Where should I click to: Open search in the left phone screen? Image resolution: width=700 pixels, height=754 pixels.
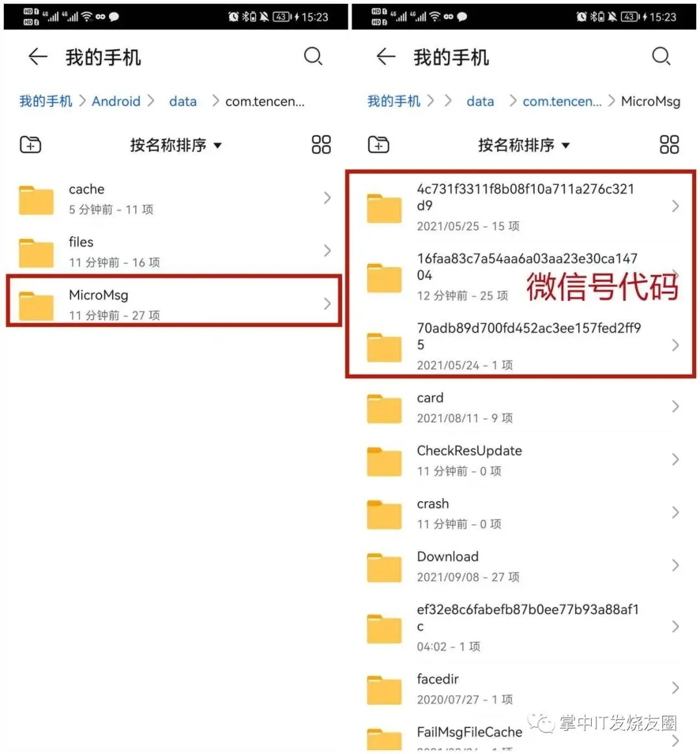(x=313, y=56)
